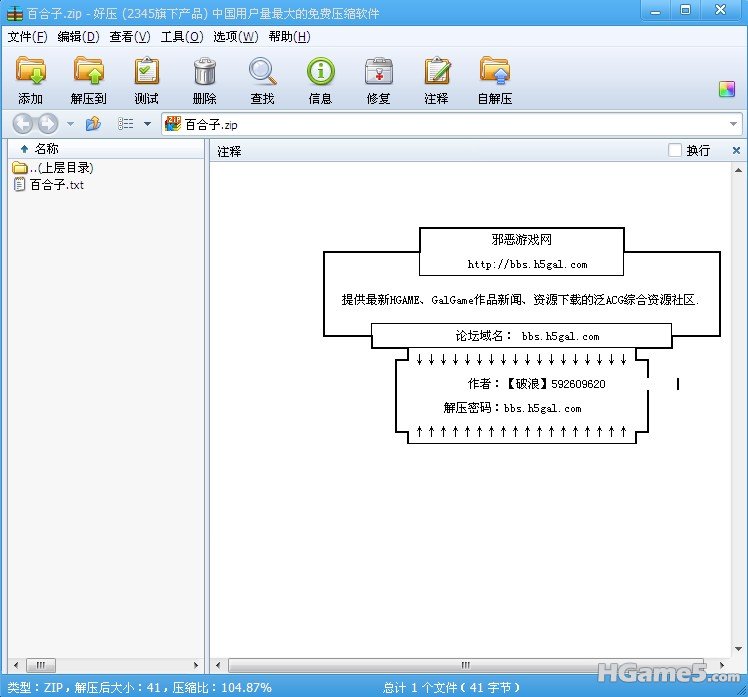Expand the address path dropdown arrow
The width and height of the screenshot is (748, 697).
(733, 125)
